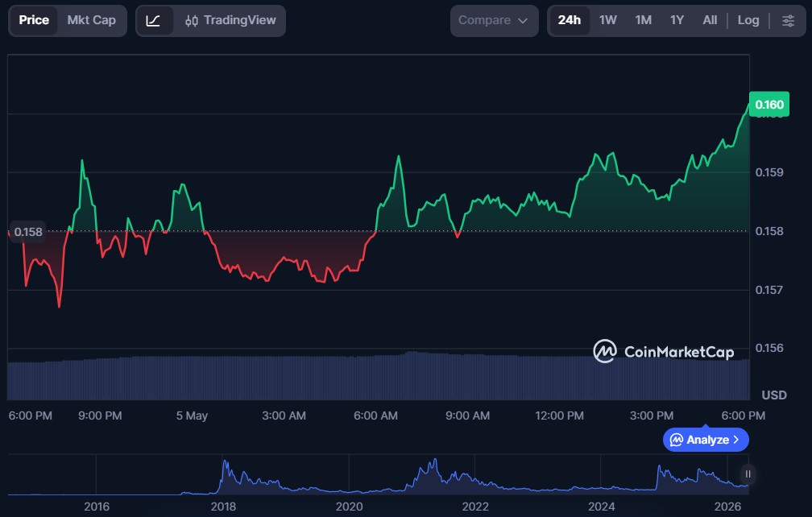
Task: Select the 1W time range
Action: tap(608, 21)
